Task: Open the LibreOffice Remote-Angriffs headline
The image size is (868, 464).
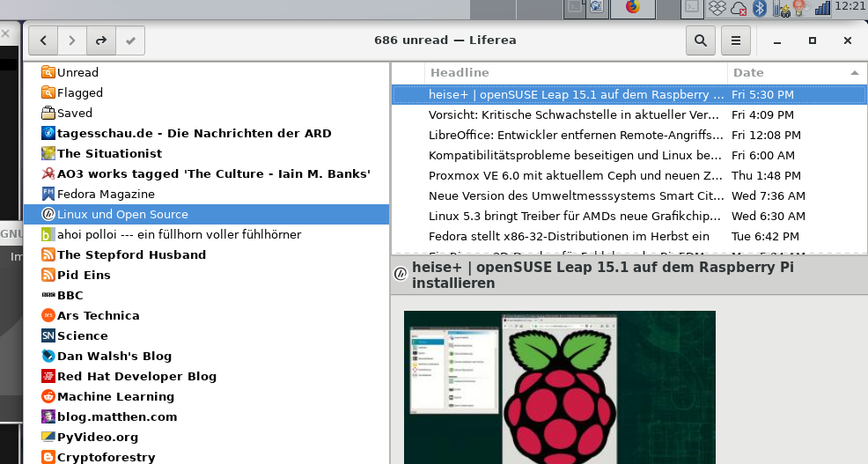Action: (x=629, y=135)
